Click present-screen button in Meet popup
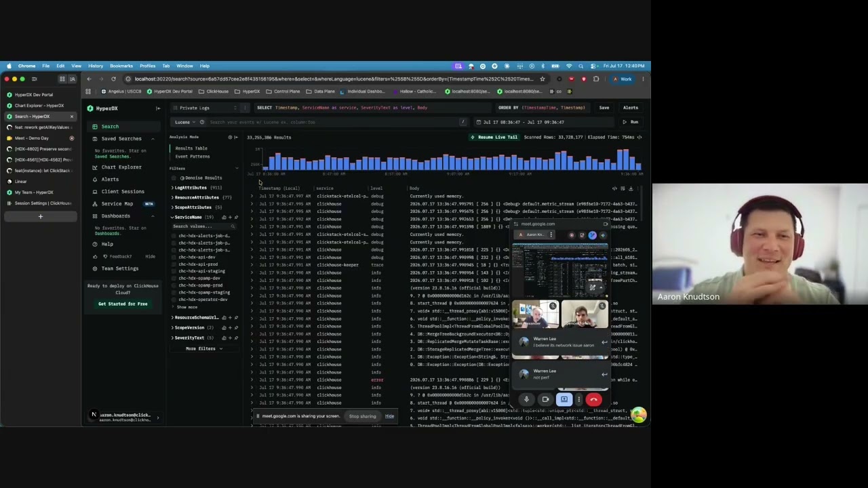The width and height of the screenshot is (868, 488). click(564, 399)
